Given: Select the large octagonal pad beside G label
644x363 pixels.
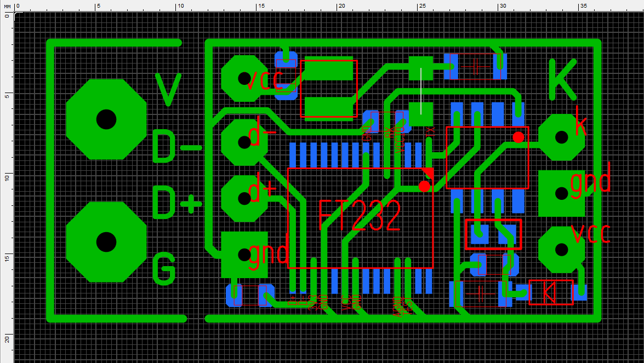Looking at the screenshot, I should pyautogui.click(x=106, y=242).
